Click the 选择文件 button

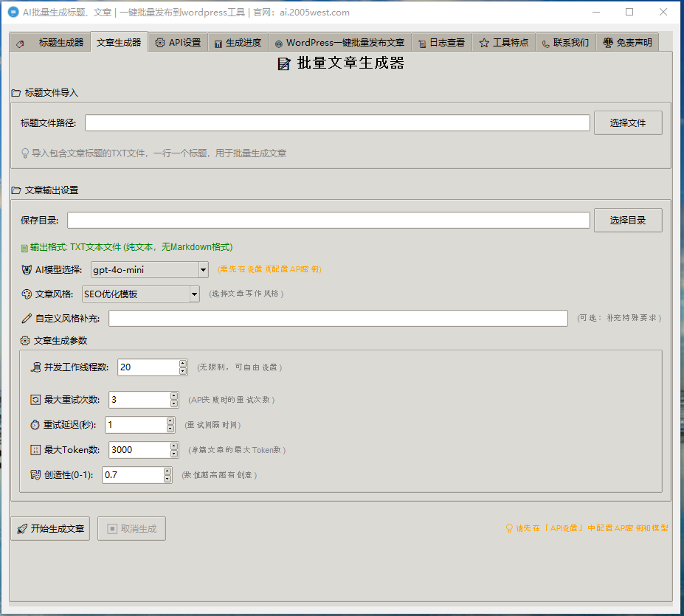point(627,122)
